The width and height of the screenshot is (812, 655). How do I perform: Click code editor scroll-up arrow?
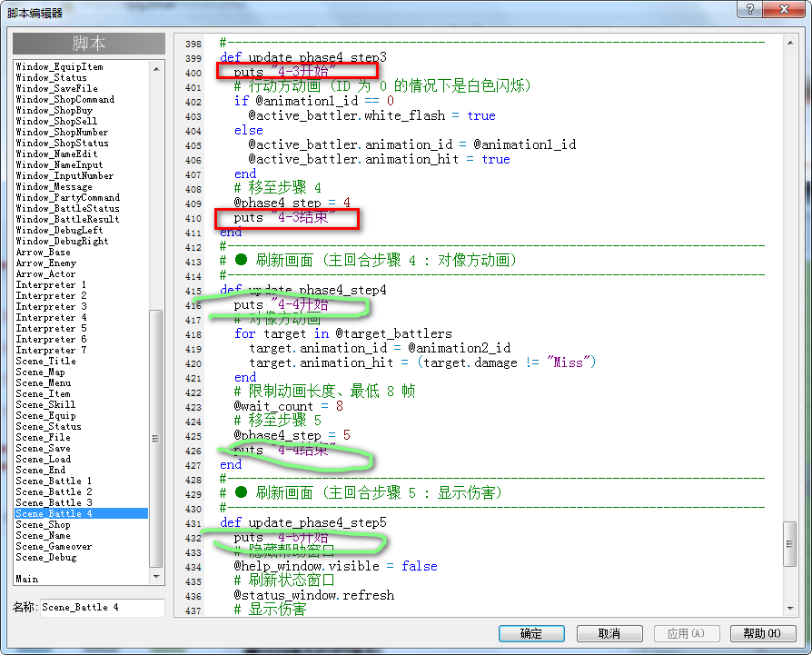(x=789, y=43)
